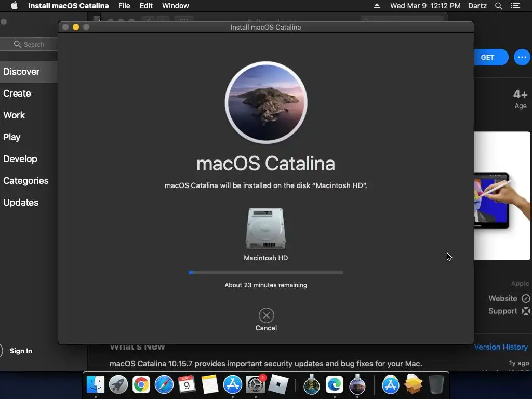Image resolution: width=532 pixels, height=399 pixels.
Task: Open the App Store icon beside the package icon
Action: point(391,385)
